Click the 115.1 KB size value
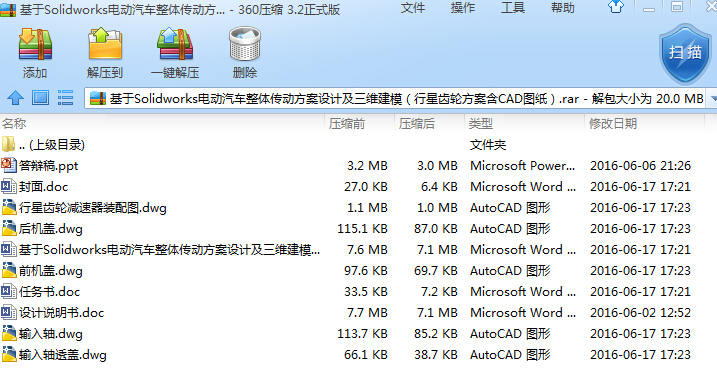This screenshot has width=717, height=370. [x=362, y=229]
